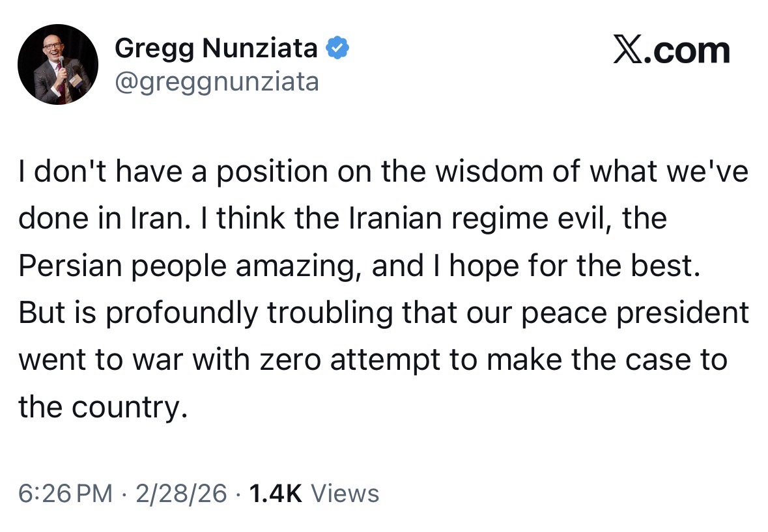Click "the country." ending the tweet
Image resolution: width=768 pixels, height=532 pixels.
point(98,406)
